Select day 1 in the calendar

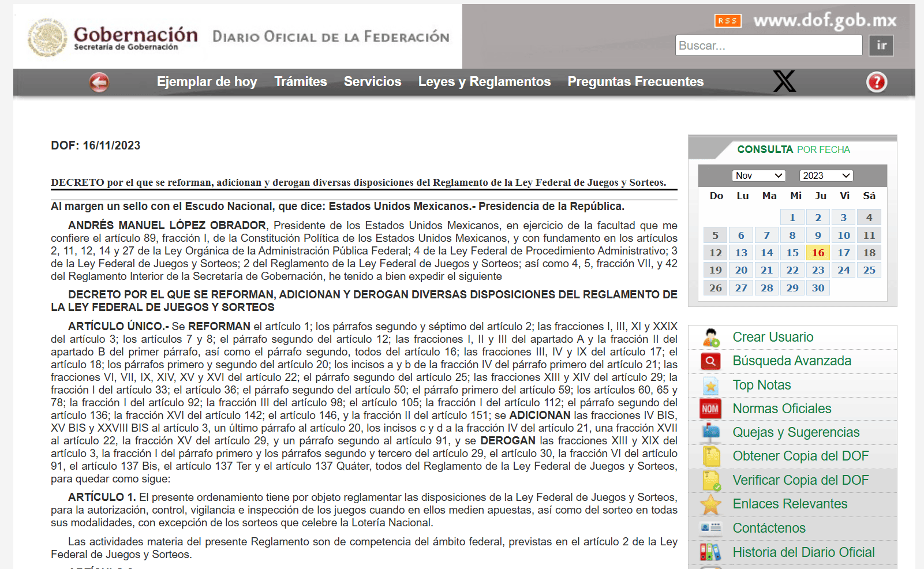pos(792,218)
